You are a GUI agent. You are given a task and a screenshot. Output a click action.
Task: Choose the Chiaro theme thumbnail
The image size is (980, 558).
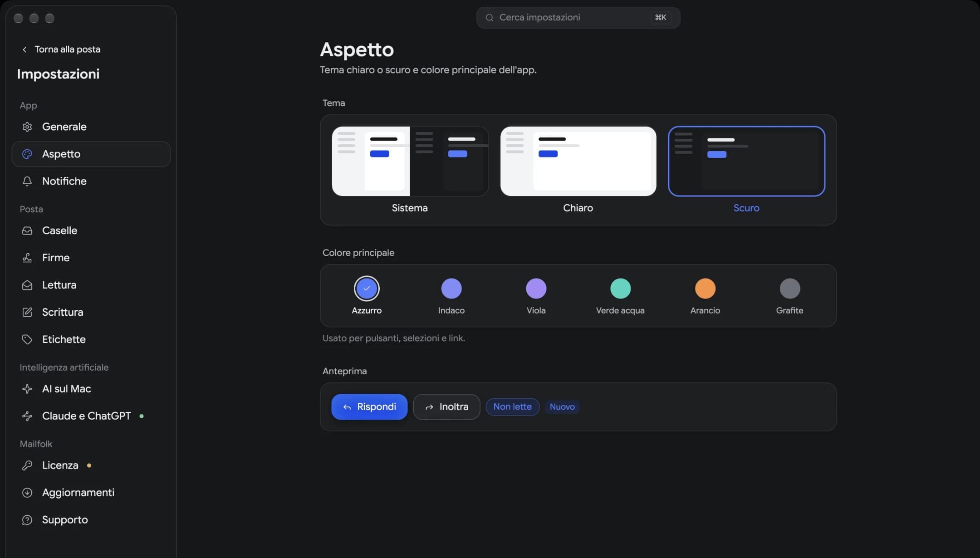[578, 161]
